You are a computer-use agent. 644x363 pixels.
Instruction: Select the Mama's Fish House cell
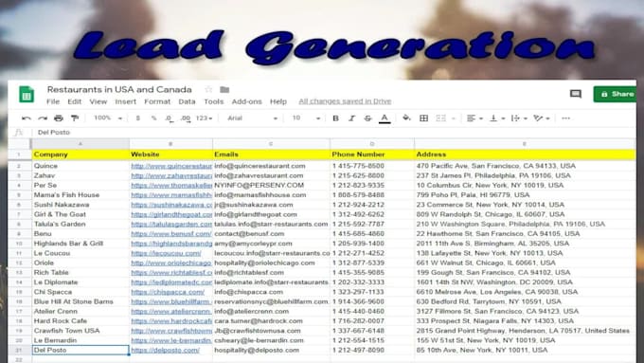coord(80,195)
